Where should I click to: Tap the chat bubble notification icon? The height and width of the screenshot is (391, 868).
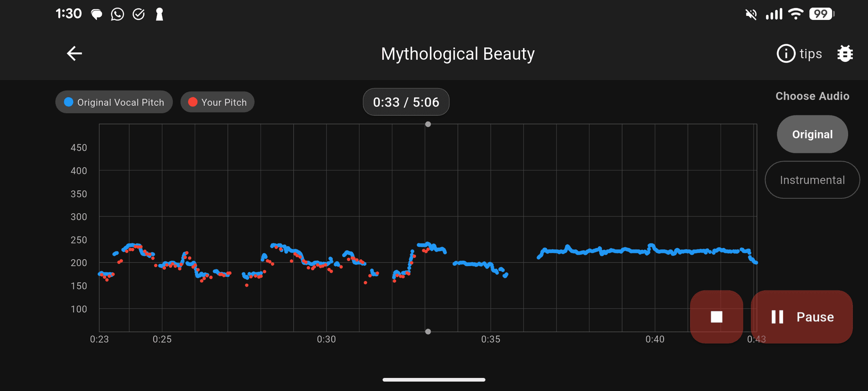click(x=96, y=14)
